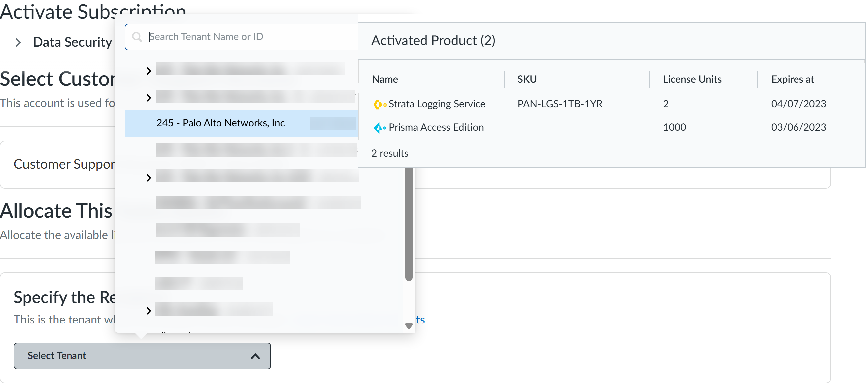
Task: Click the License Units column header
Action: pos(692,79)
